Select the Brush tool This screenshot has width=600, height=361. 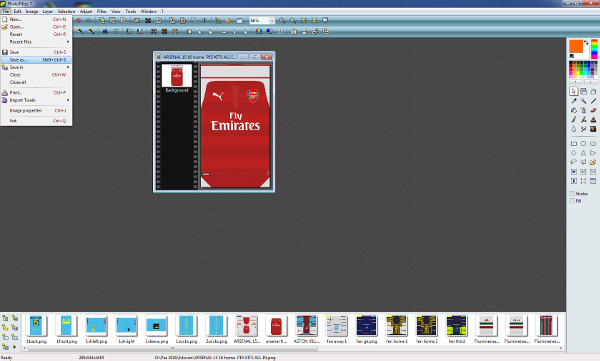click(573, 119)
